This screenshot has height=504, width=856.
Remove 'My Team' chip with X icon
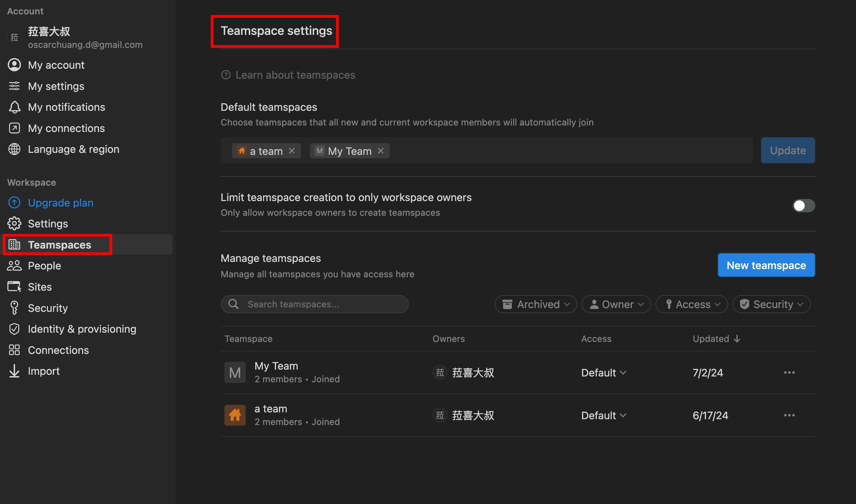pyautogui.click(x=381, y=151)
